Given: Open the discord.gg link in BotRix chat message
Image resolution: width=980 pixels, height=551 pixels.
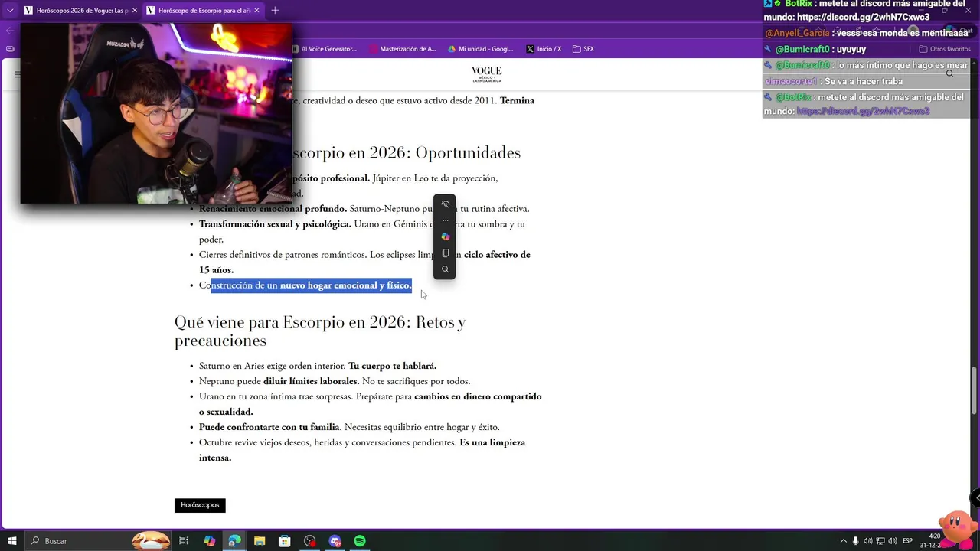Looking at the screenshot, I should point(863,111).
